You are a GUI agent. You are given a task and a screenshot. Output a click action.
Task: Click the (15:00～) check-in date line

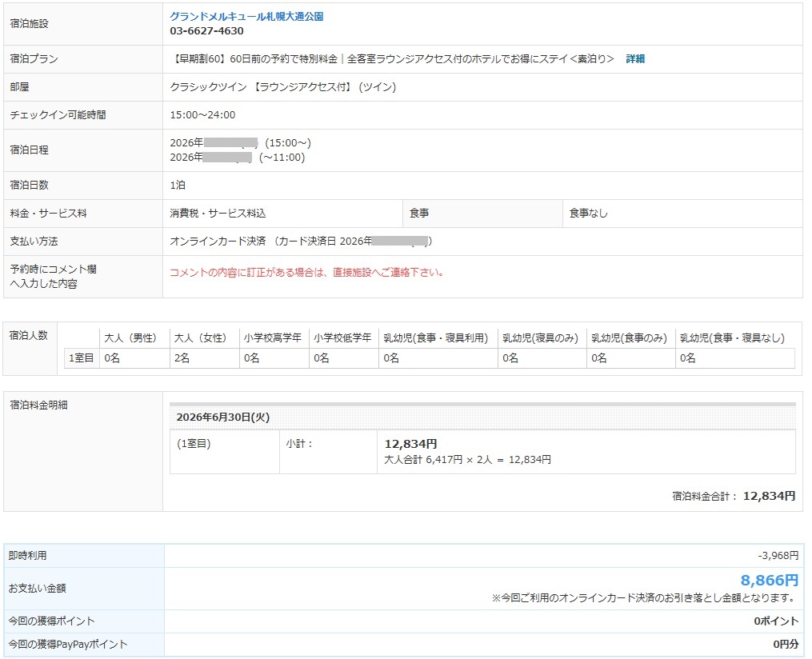click(x=240, y=143)
